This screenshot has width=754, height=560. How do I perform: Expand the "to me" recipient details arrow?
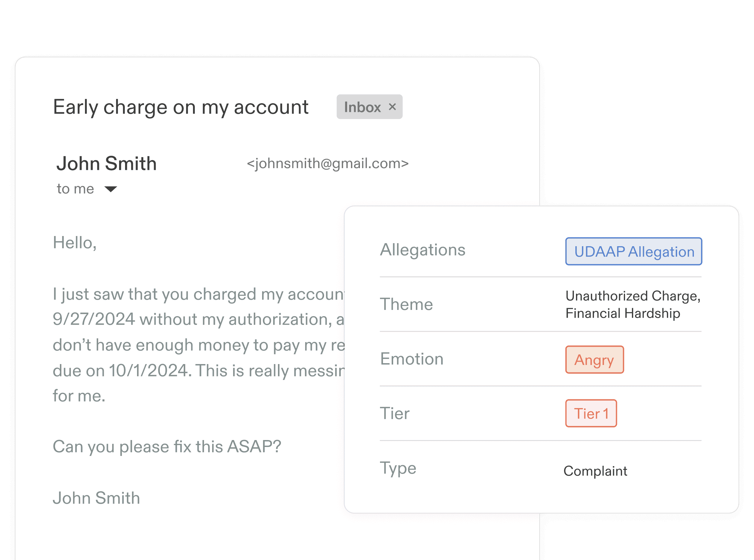110,189
